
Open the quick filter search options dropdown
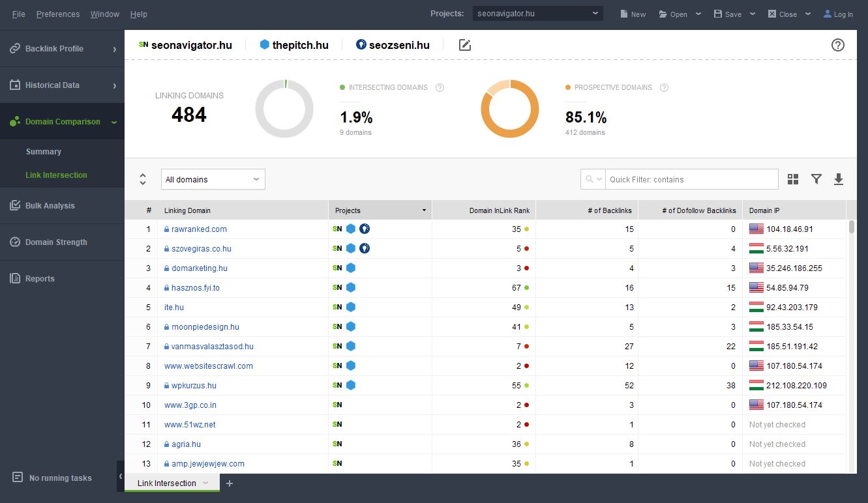[593, 179]
